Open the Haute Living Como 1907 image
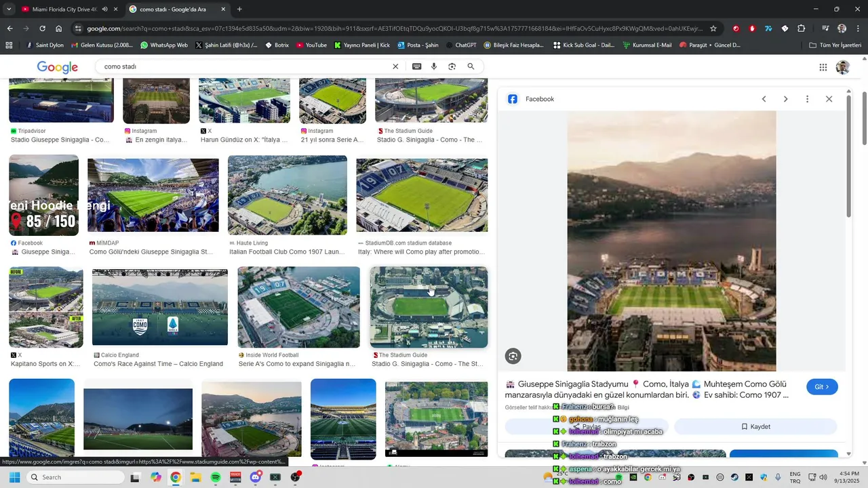Image resolution: width=868 pixels, height=488 pixels. [x=288, y=195]
